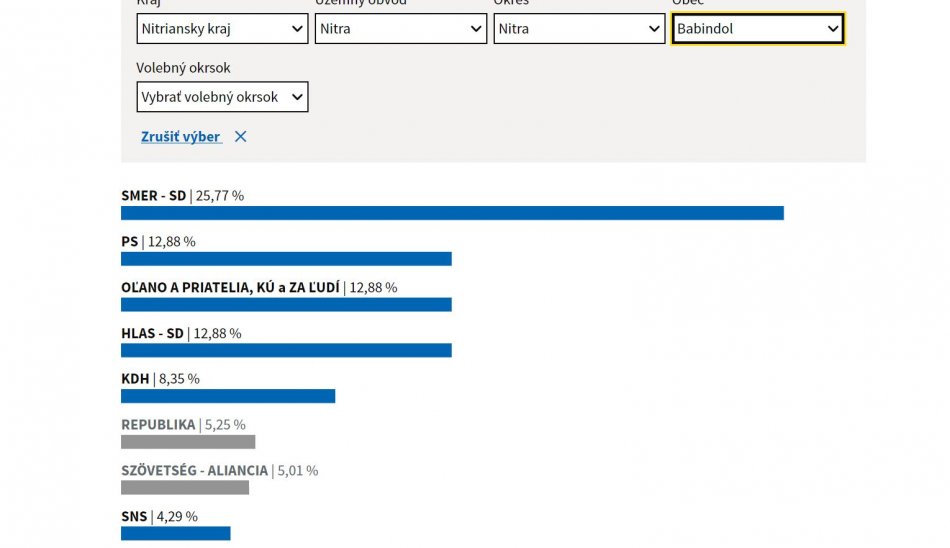The width and height of the screenshot is (950, 548).
Task: Click the SZÖVETSÉG - ALIANCIA label text
Action: 194,471
